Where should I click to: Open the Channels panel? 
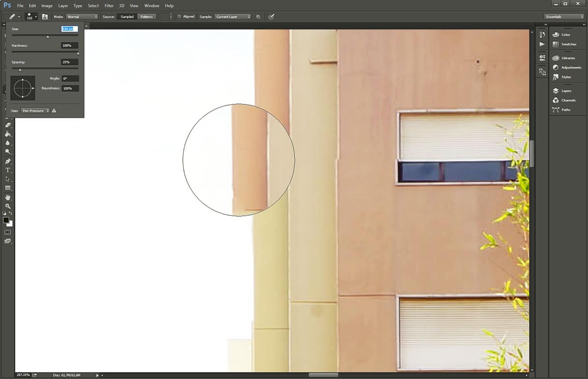tap(568, 100)
